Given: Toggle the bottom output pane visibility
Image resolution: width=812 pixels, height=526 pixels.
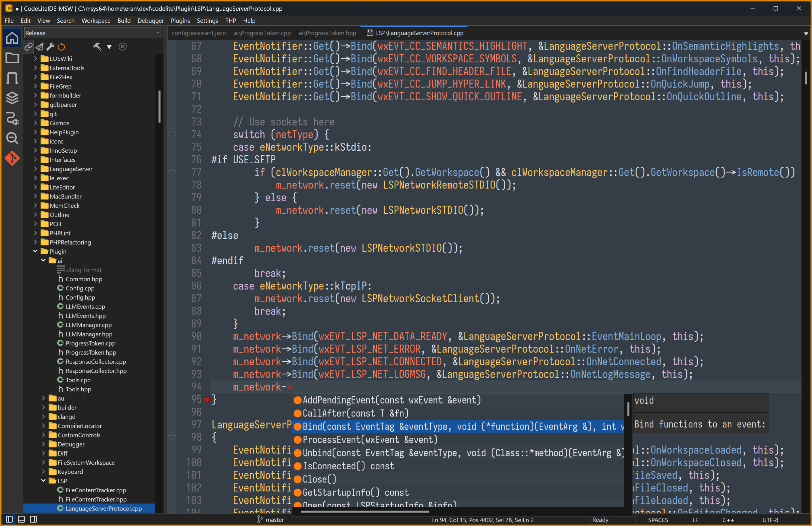Looking at the screenshot, I should (21, 519).
